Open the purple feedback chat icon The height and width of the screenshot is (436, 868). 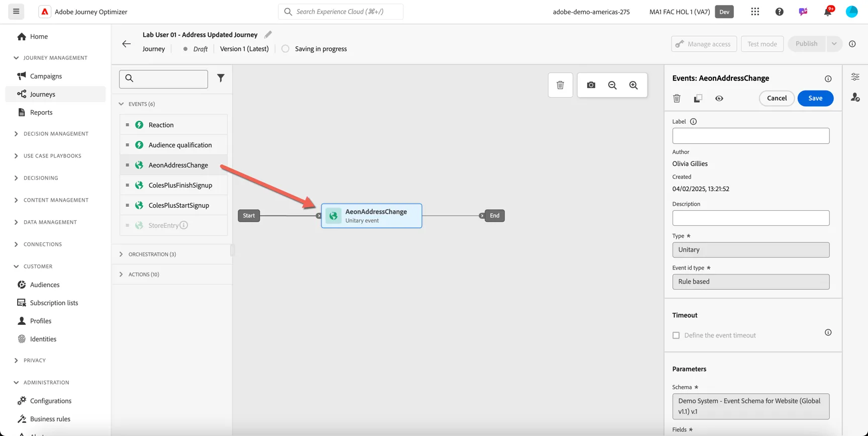pos(803,12)
